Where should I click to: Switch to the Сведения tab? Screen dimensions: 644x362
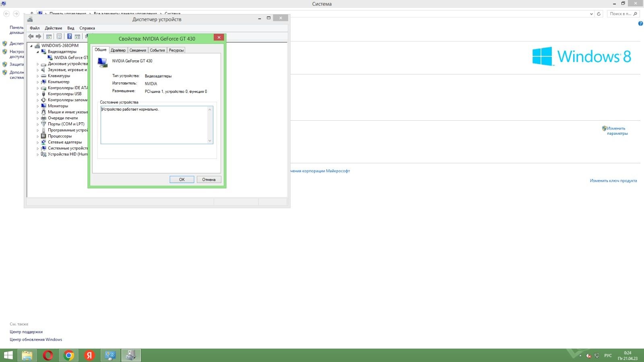[x=138, y=50]
